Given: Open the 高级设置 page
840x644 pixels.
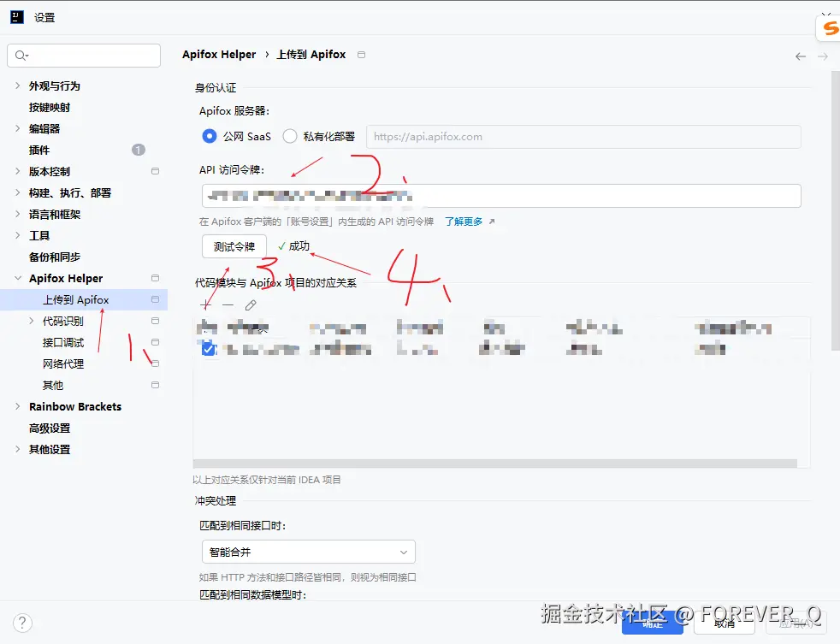Looking at the screenshot, I should [50, 428].
